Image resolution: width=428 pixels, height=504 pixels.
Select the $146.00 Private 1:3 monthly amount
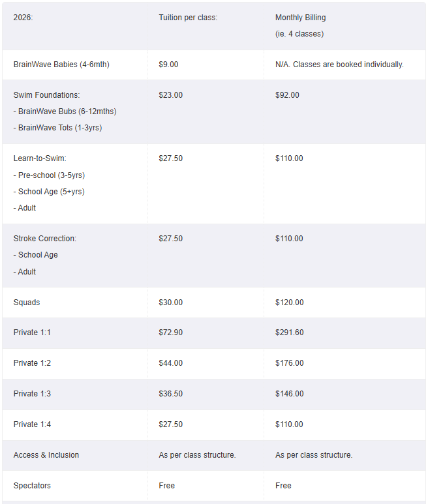point(289,394)
